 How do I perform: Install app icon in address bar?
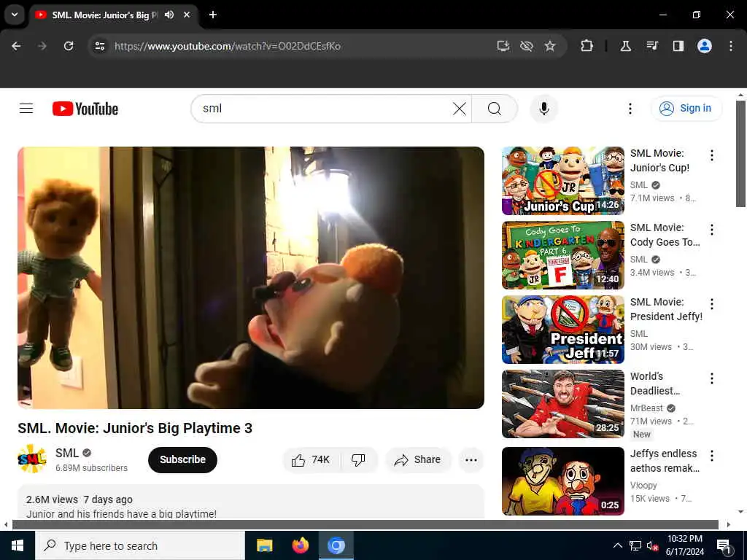(x=503, y=46)
